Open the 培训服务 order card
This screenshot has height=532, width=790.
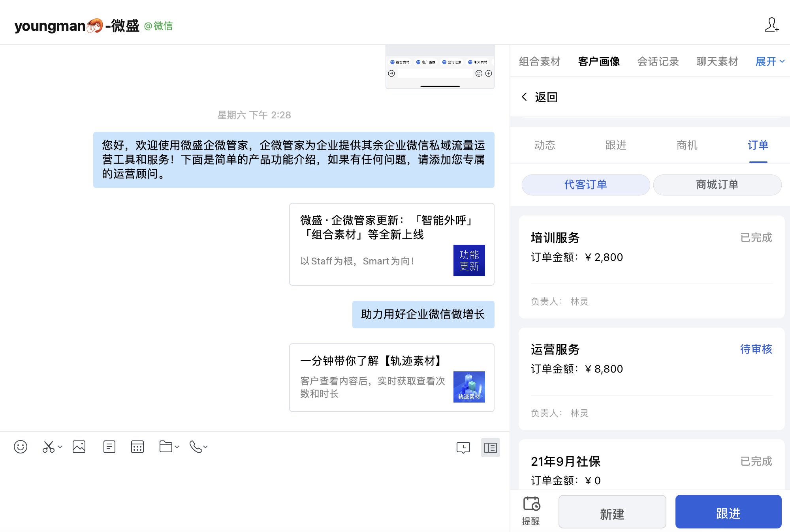point(652,267)
